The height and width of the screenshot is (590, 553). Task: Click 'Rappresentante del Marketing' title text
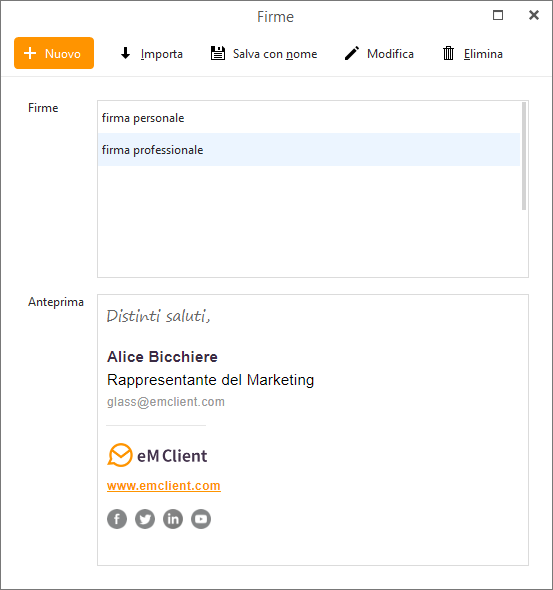[210, 380]
